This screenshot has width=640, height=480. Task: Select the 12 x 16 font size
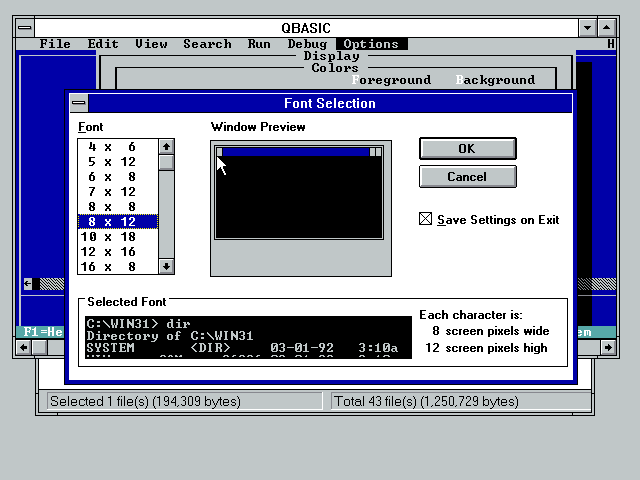pos(118,252)
